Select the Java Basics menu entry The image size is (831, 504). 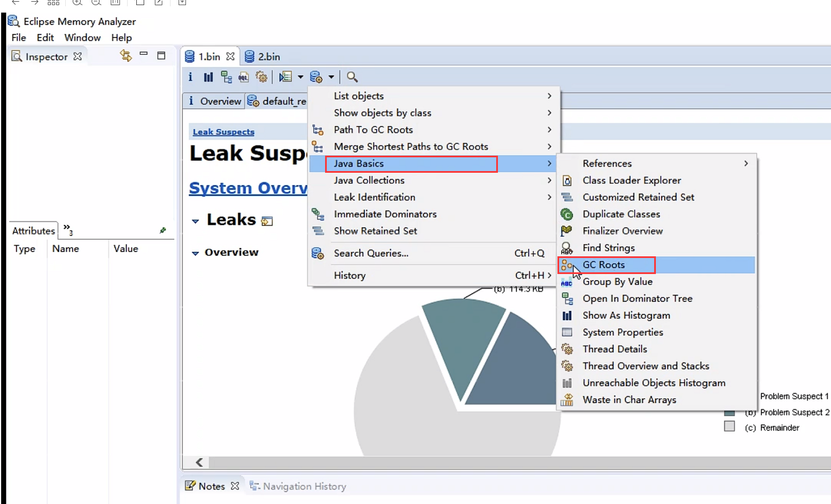433,164
